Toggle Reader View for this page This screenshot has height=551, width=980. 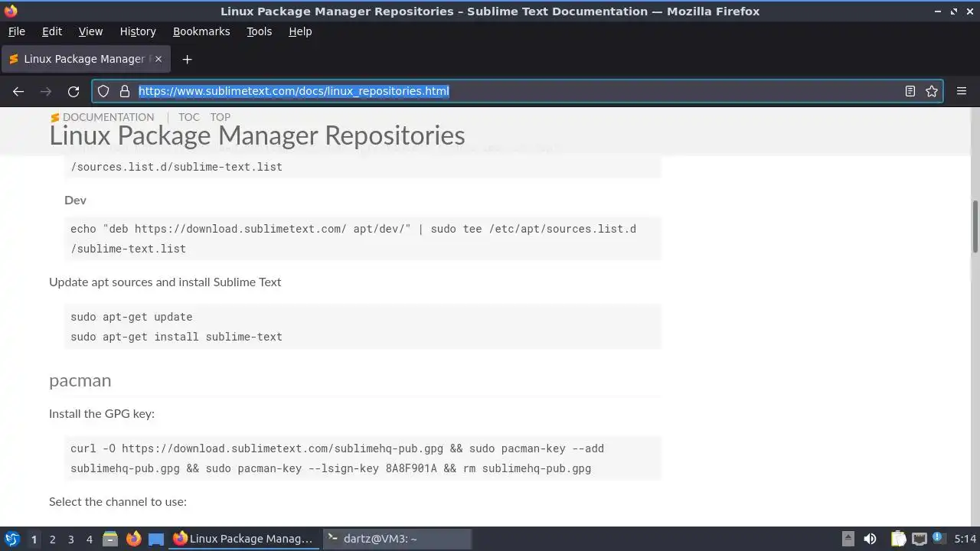click(x=910, y=91)
